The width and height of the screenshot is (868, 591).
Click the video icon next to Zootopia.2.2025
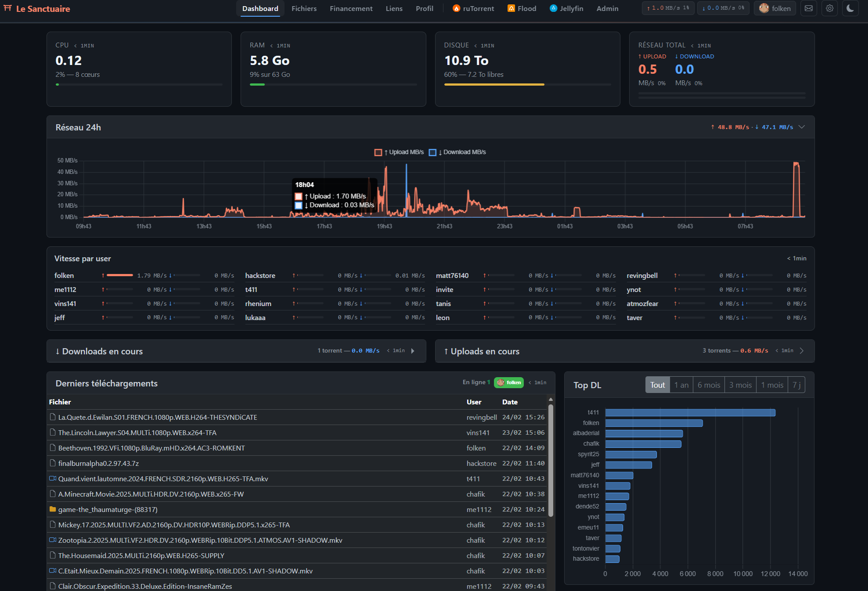tap(52, 540)
